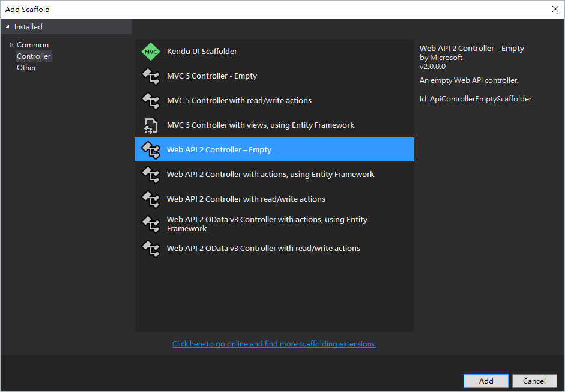Click the Entity Framework views controller icon
Image resolution: width=565 pixels, height=392 pixels.
pos(151,125)
